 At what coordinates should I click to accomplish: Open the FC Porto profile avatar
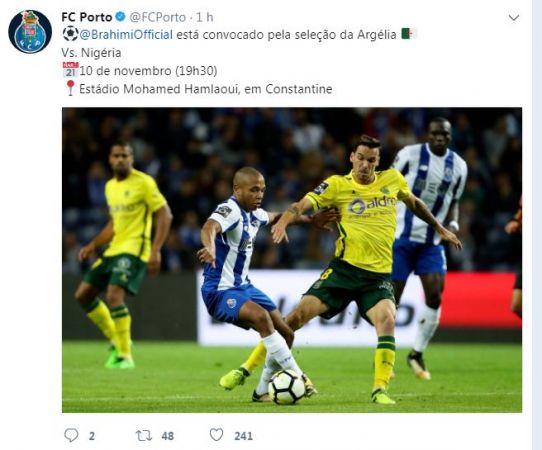coord(30,32)
